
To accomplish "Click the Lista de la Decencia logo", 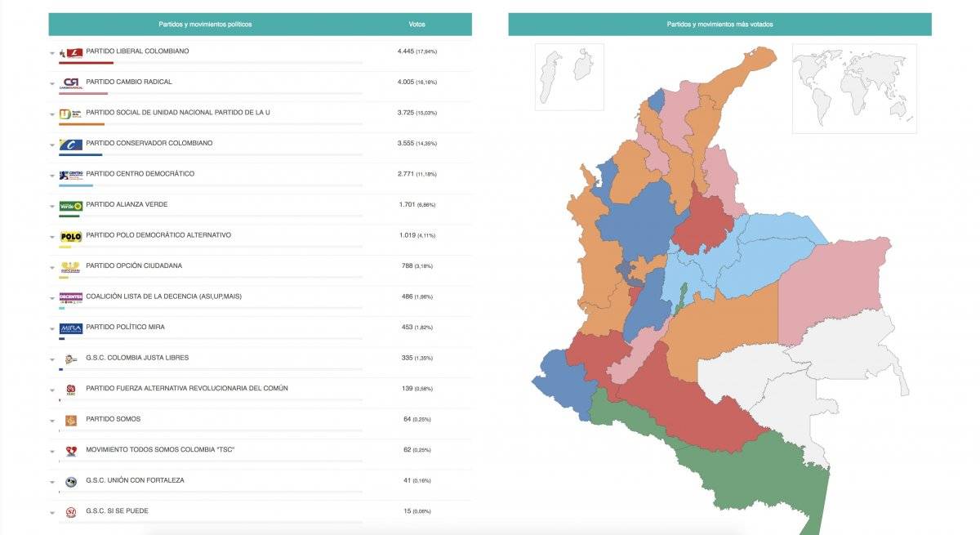I will click(71, 297).
